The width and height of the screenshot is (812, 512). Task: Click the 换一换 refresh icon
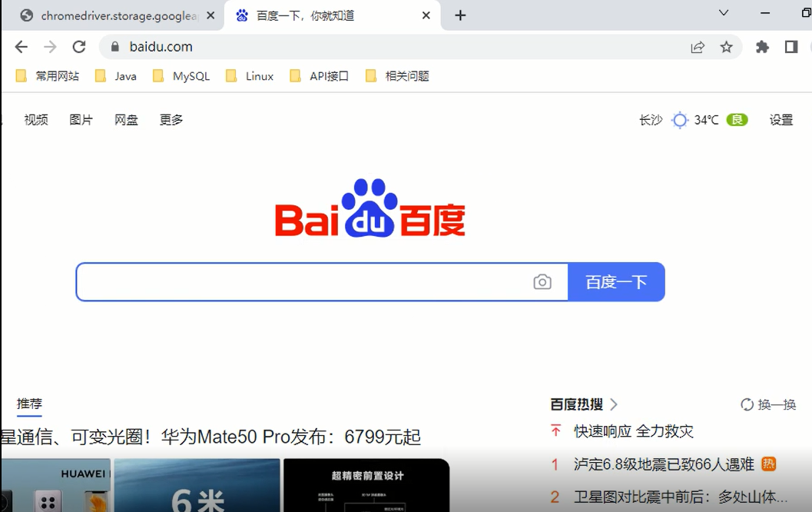(747, 404)
